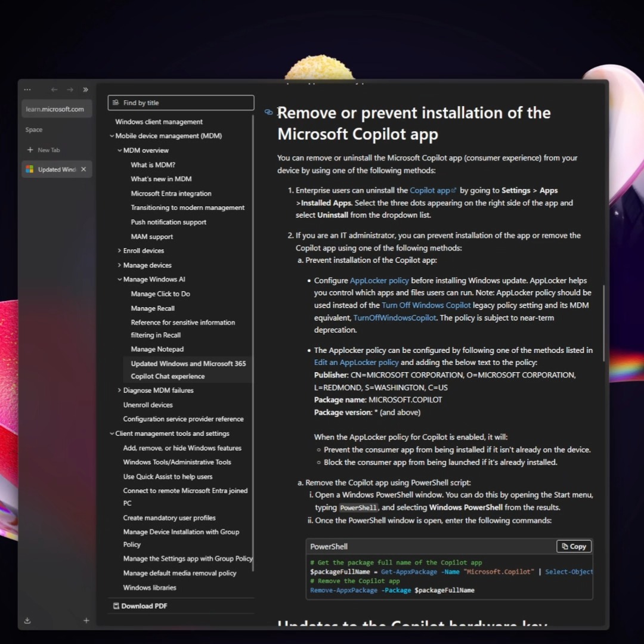Close the Updated Windows tab
This screenshot has height=644, width=644.
[83, 169]
